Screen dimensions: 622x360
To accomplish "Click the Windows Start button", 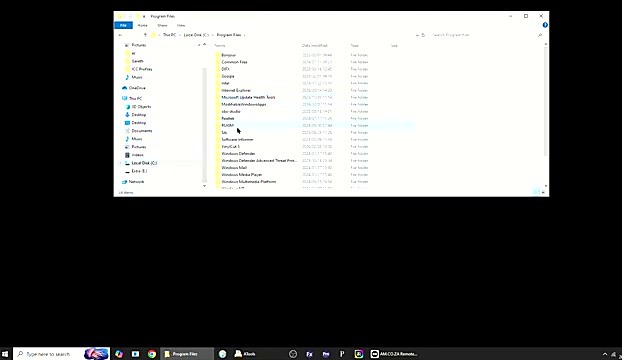I will click(5, 354).
